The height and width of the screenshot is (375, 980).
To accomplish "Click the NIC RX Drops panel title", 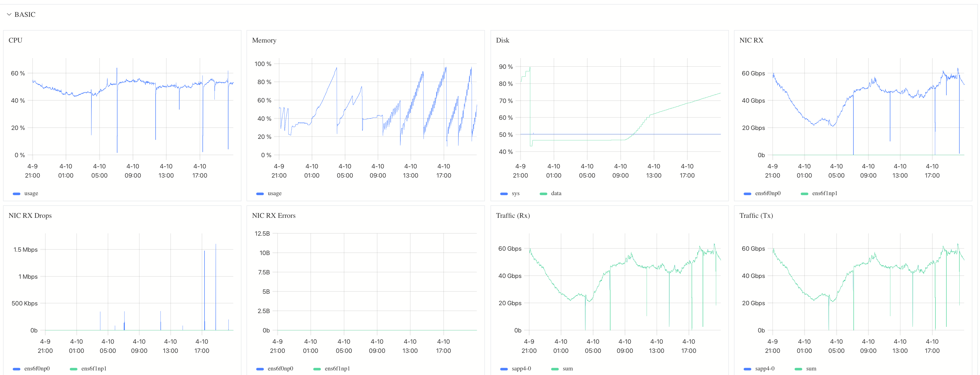I will (30, 216).
